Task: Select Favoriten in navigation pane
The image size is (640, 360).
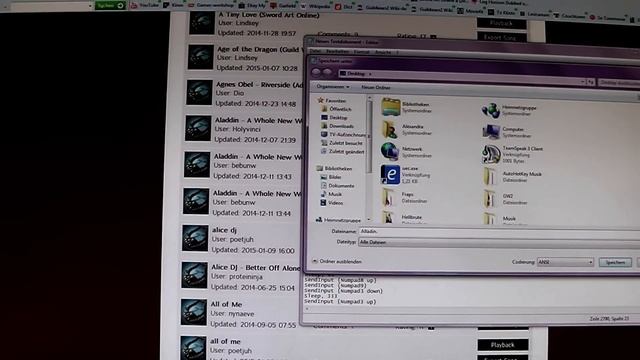Action: point(332,100)
